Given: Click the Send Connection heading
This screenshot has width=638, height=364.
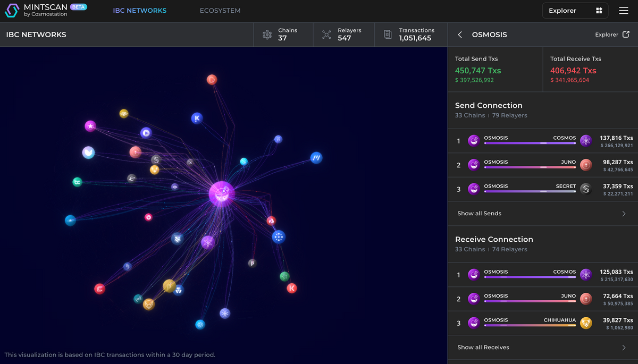Looking at the screenshot, I should [x=489, y=105].
